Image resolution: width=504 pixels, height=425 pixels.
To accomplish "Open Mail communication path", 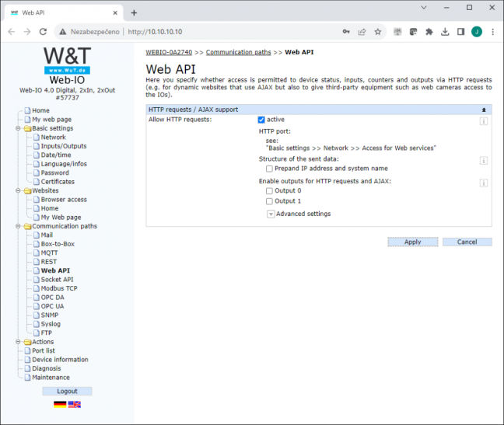I will tap(47, 235).
